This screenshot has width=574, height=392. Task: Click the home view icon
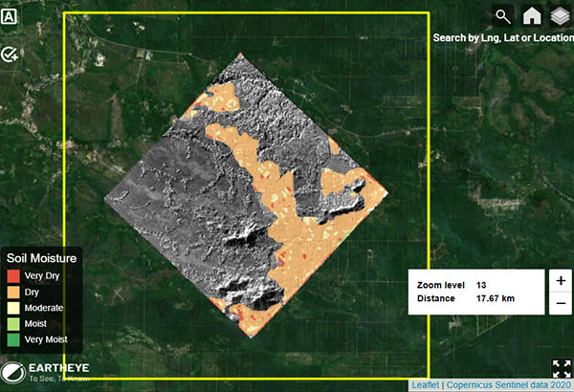[x=531, y=15]
